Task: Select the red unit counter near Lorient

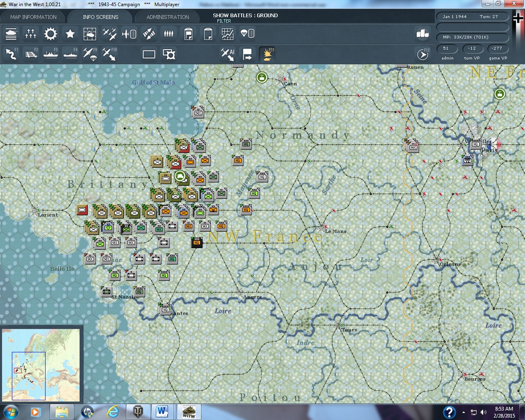Action: tap(82, 210)
